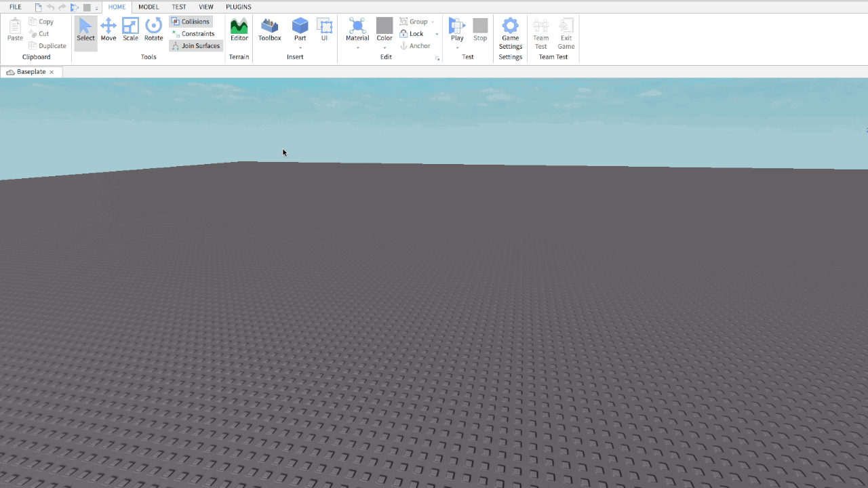Click the gray Color swatch
Viewport: 868px width, 488px height.
click(x=384, y=26)
